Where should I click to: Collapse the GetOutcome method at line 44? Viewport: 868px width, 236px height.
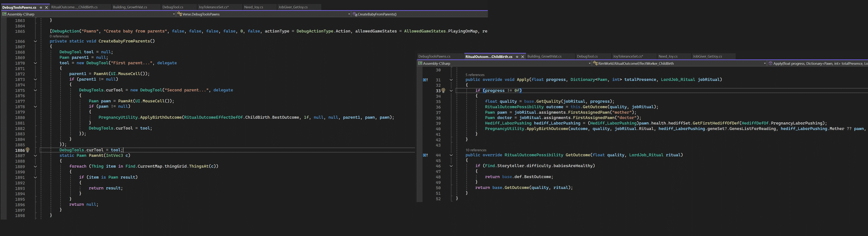point(451,155)
